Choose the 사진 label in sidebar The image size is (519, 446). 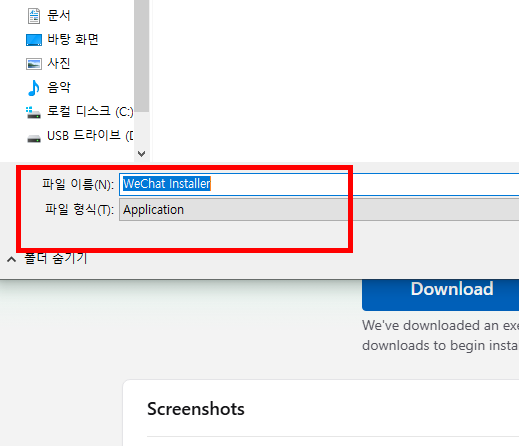(x=59, y=63)
